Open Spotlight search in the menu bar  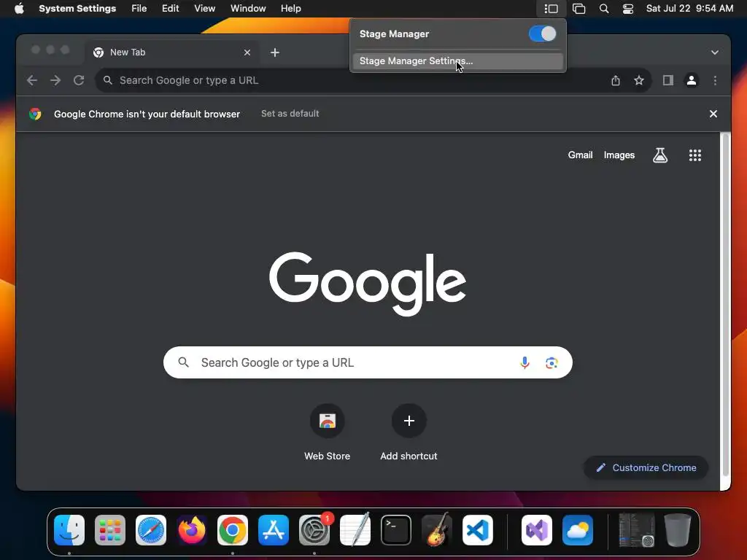click(604, 9)
